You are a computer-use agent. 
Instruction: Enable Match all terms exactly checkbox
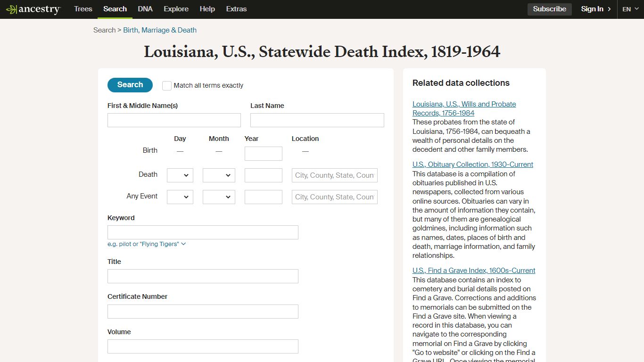pos(167,86)
